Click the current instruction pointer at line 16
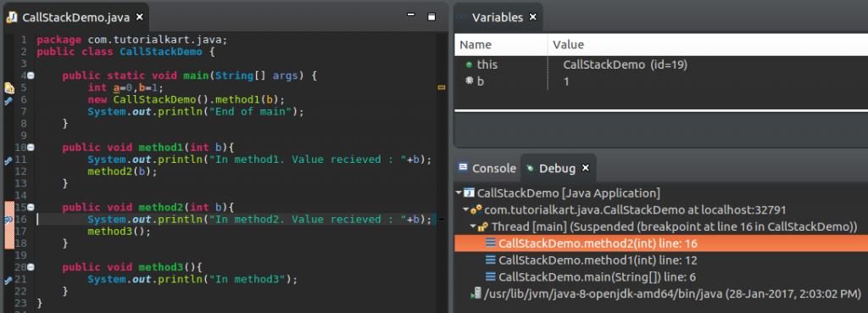Screen dimensions: 868x313 pyautogui.click(x=8, y=220)
